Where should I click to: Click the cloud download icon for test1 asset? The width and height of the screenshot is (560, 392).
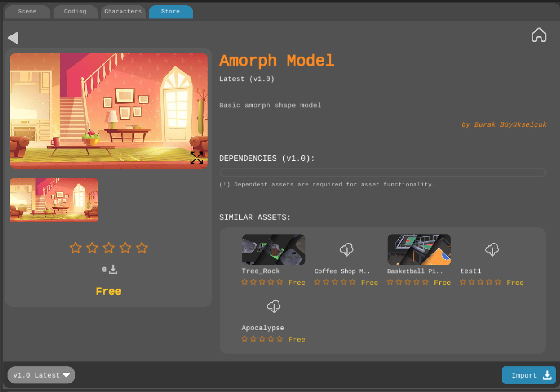492,249
